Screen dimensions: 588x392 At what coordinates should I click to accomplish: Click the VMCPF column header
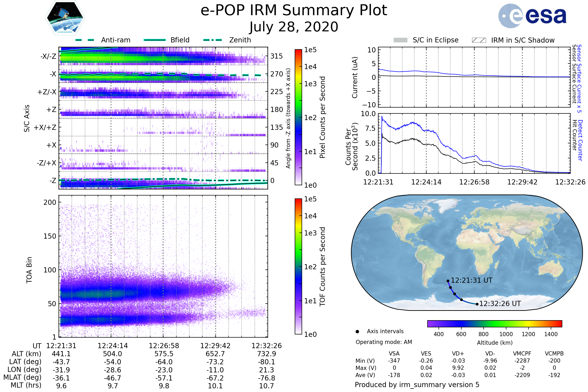pos(522,354)
